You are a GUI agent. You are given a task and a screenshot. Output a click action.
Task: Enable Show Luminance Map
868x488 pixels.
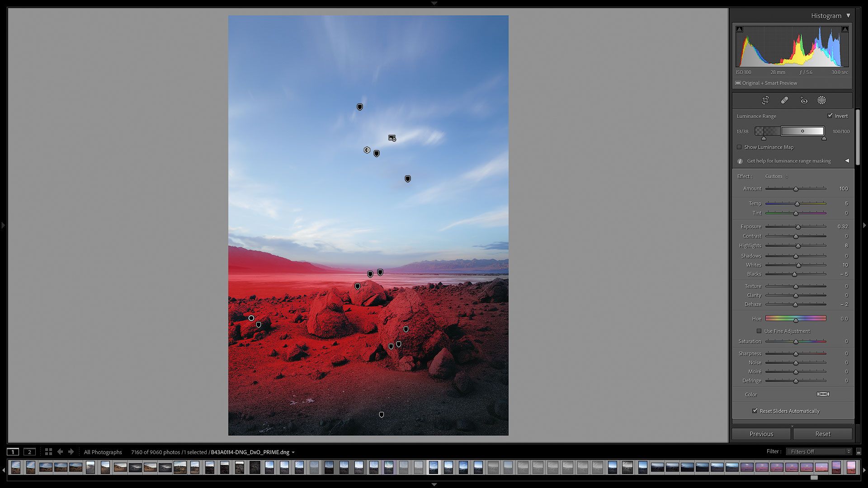pyautogui.click(x=740, y=147)
